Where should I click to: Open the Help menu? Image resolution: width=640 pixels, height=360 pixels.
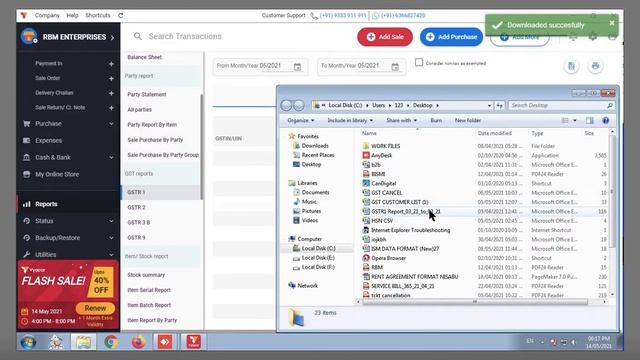pyautogui.click(x=72, y=16)
